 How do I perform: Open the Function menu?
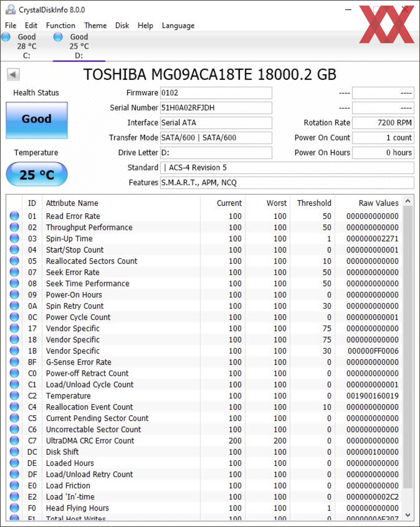click(x=61, y=25)
